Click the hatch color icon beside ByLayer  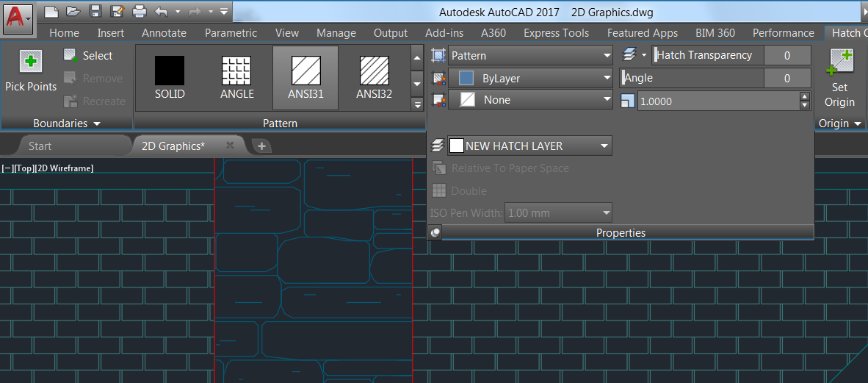point(438,78)
